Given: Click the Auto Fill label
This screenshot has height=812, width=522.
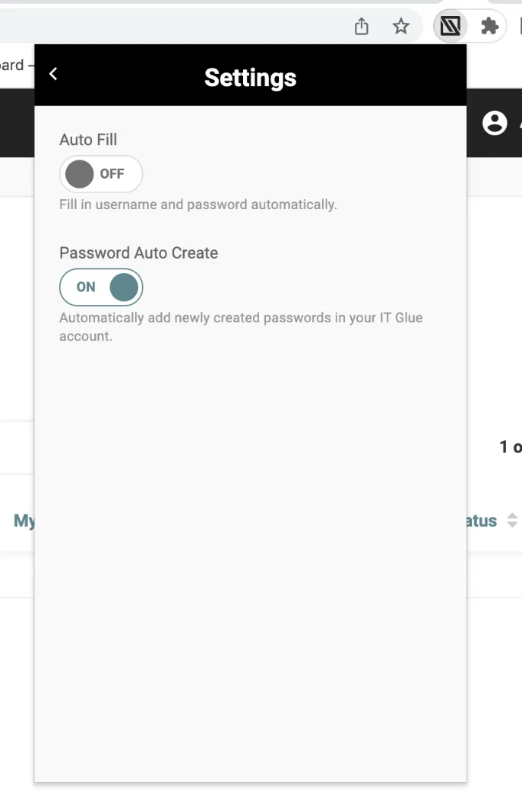Looking at the screenshot, I should [88, 140].
